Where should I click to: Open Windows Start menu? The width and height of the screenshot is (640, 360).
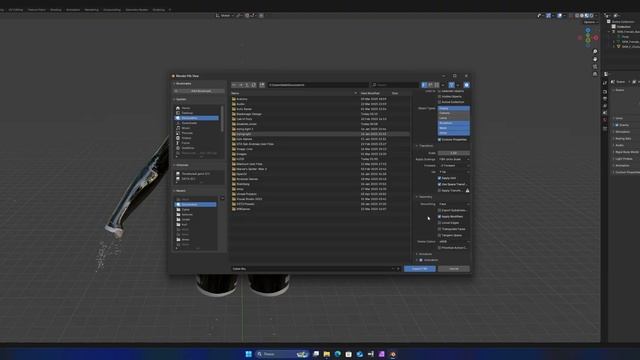(x=249, y=354)
